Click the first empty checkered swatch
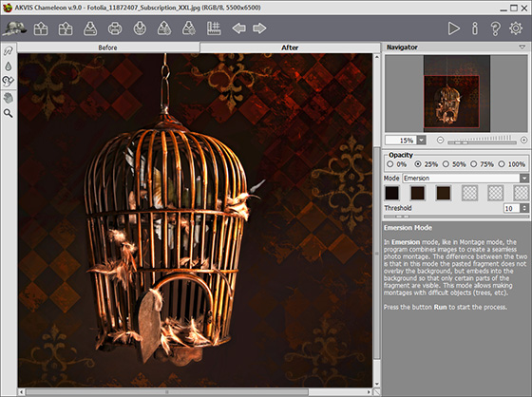The width and height of the screenshot is (532, 397). coord(469,193)
